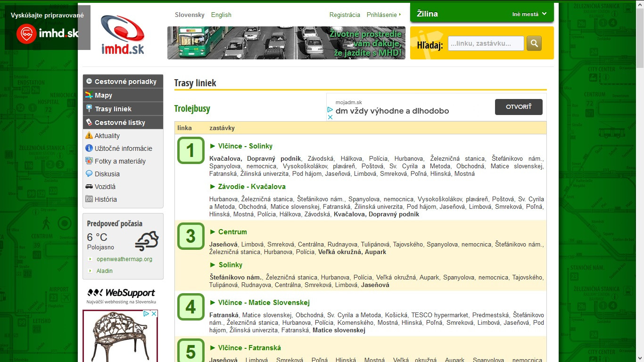Focus the line or stop search field
The height and width of the screenshot is (362, 644).
pyautogui.click(x=486, y=43)
